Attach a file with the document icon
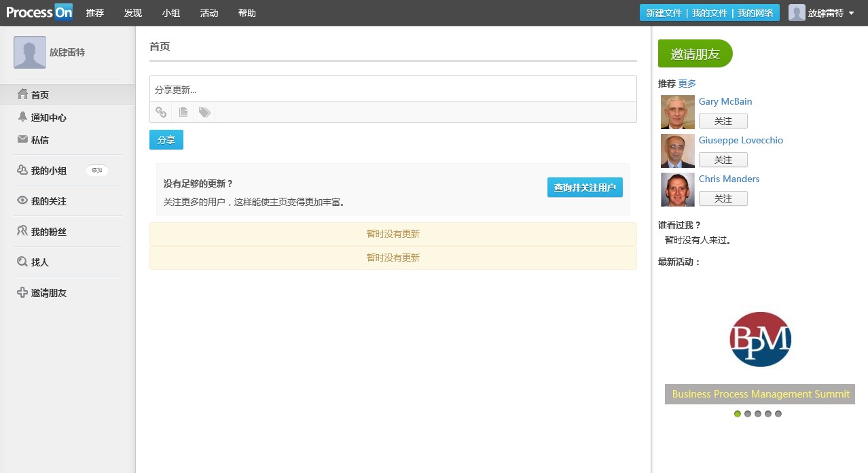This screenshot has width=868, height=473. (183, 112)
